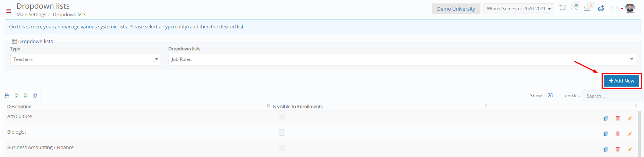Export table with first Excel icon
The width and height of the screenshot is (644, 157).
click(x=16, y=96)
